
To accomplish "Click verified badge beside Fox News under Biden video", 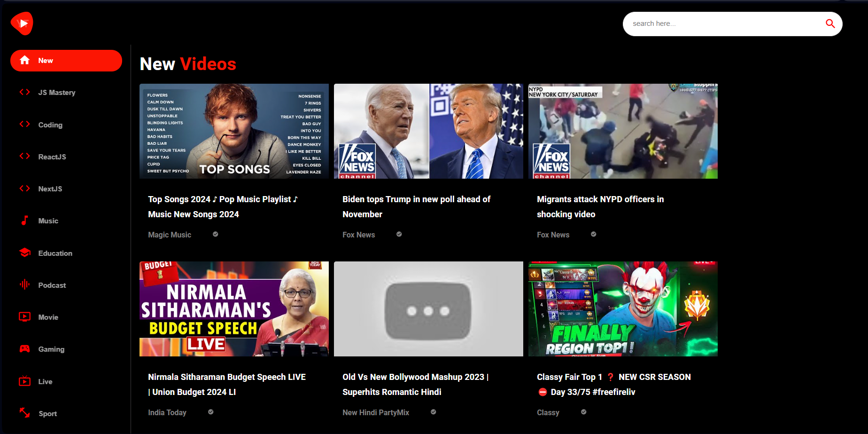I will [x=399, y=234].
